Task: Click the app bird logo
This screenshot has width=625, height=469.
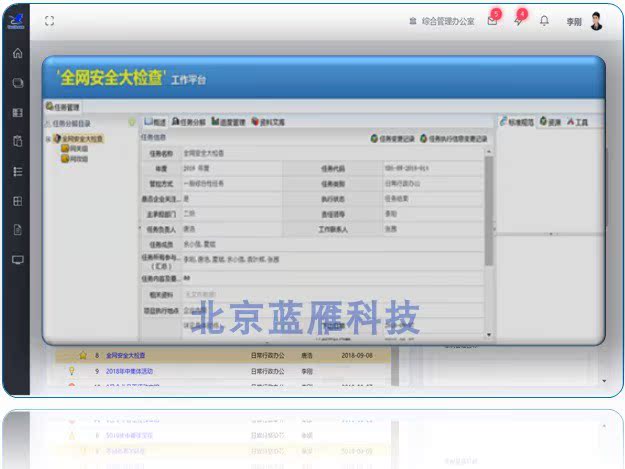Action: coord(16,21)
